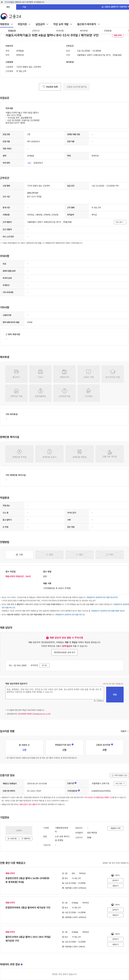Expand the 채용정보 navigation menu
This screenshot has height=980, width=129.
point(6,24)
